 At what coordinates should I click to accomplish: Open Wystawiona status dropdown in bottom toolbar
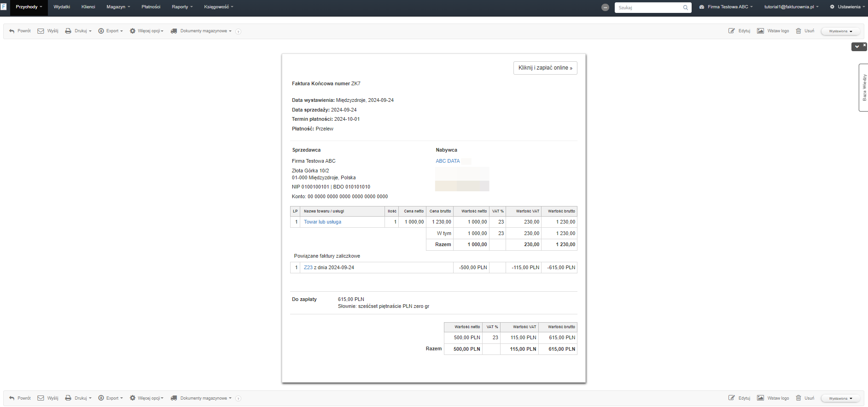tap(840, 399)
